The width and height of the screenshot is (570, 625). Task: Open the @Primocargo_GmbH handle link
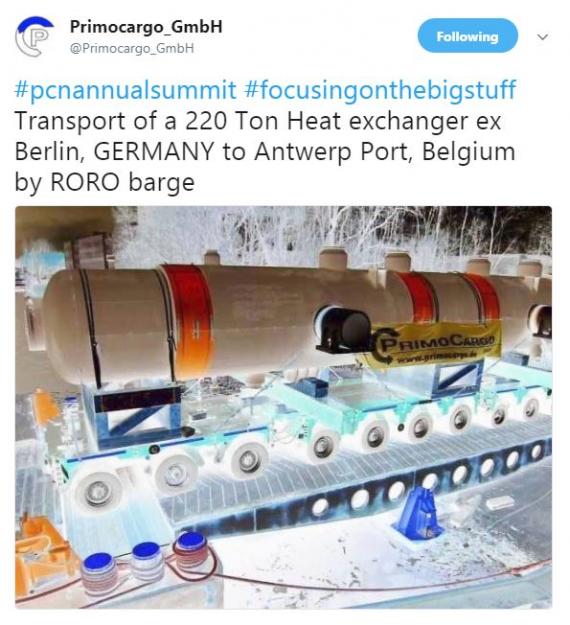click(x=132, y=49)
